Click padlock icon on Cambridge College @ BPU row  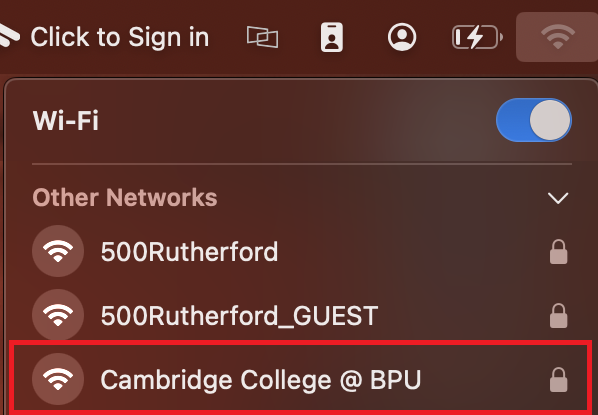coord(558,380)
